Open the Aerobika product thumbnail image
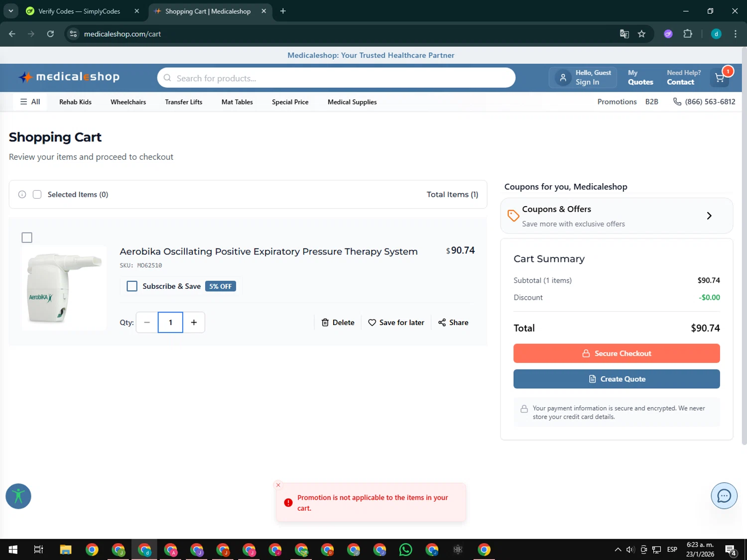Image resolution: width=747 pixels, height=560 pixels. (64, 288)
